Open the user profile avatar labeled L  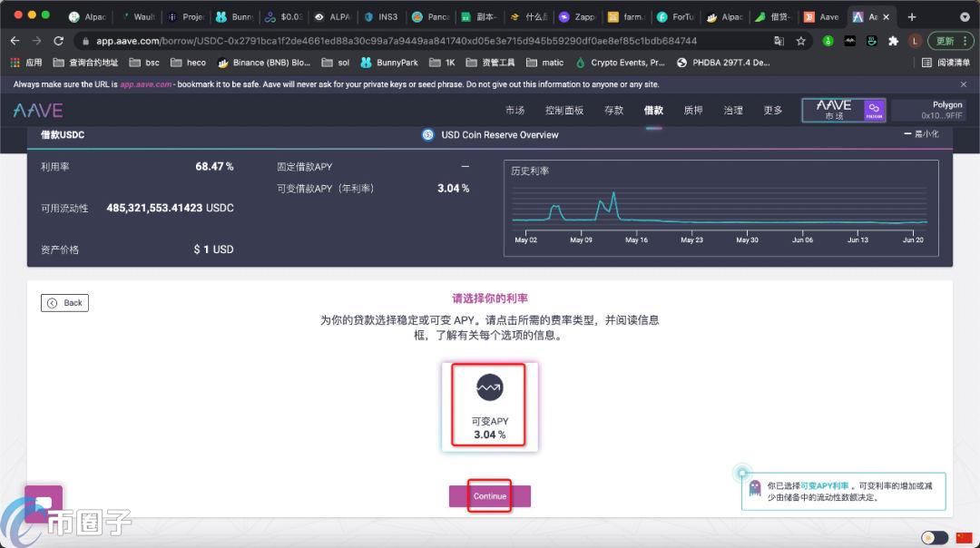pyautogui.click(x=915, y=41)
